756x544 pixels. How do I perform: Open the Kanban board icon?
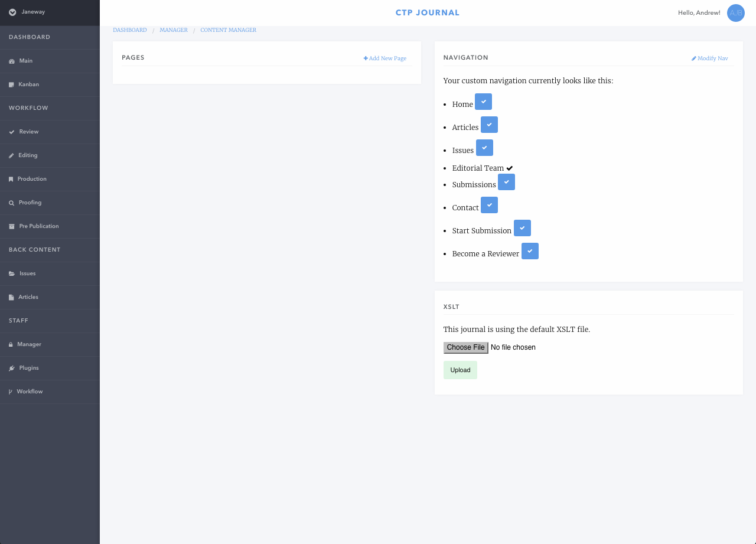click(x=11, y=84)
